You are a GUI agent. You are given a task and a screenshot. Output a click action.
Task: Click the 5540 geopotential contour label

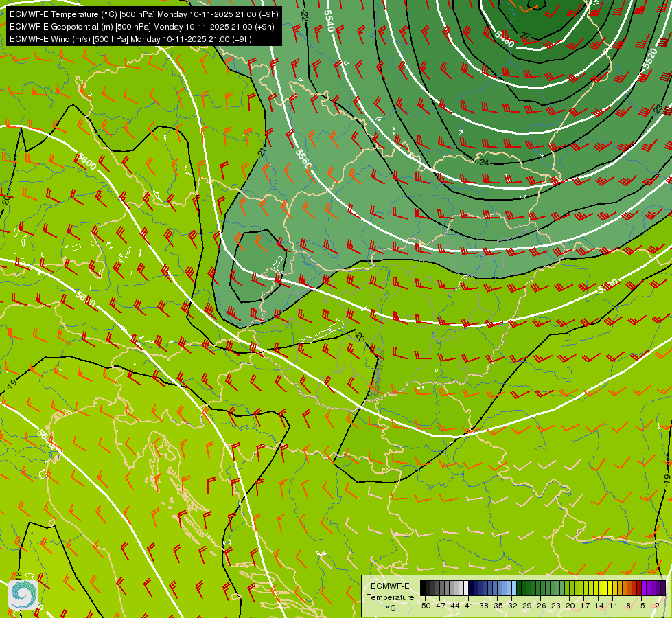329,21
